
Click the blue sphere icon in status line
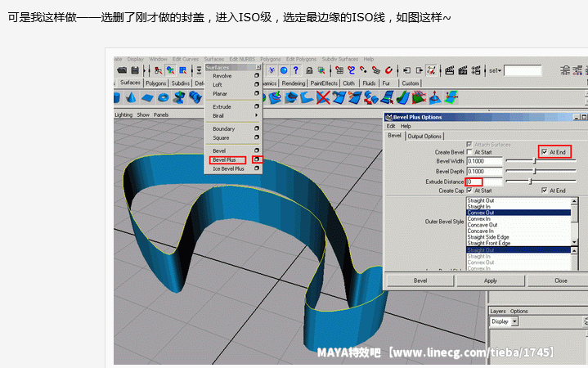pyautogui.click(x=284, y=70)
